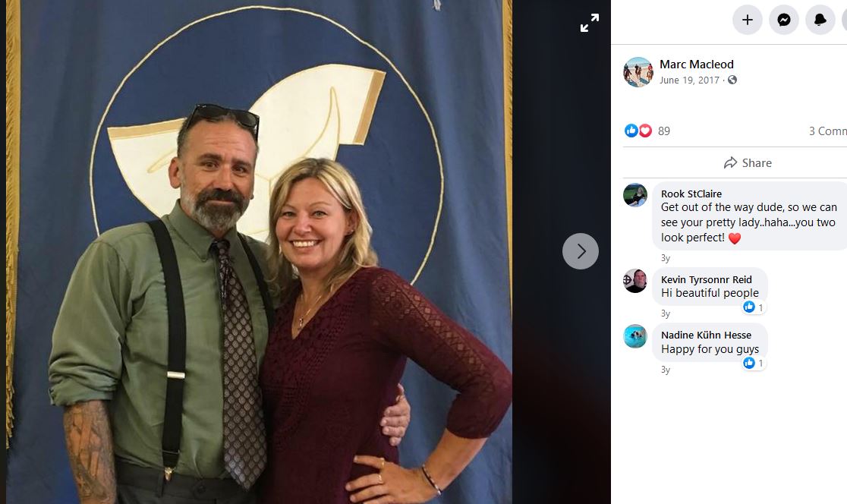Open Marc Macleod's profile name link

coord(696,65)
